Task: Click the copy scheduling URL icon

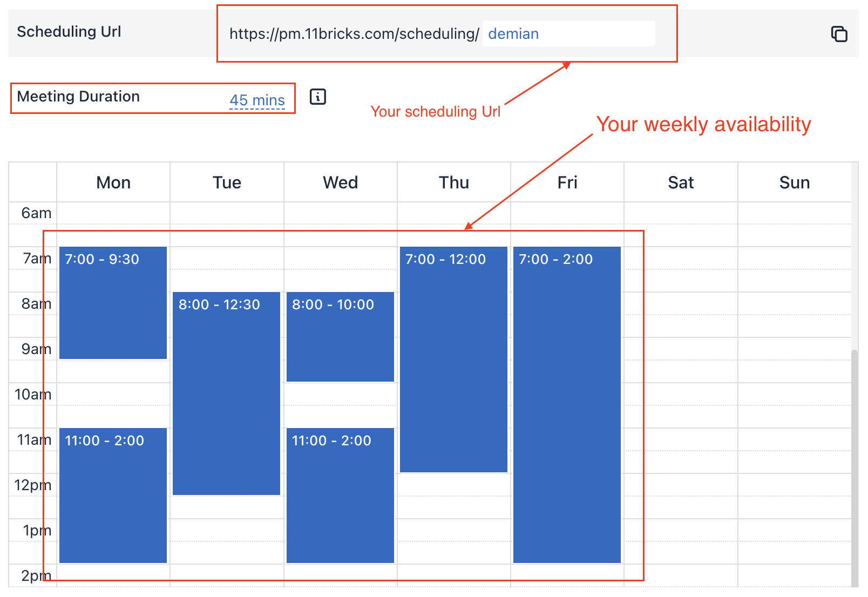Action: (839, 34)
